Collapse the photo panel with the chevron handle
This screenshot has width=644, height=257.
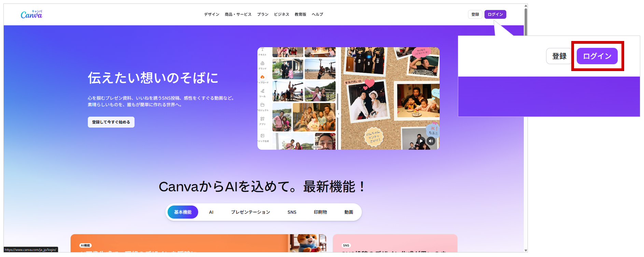pos(338,114)
